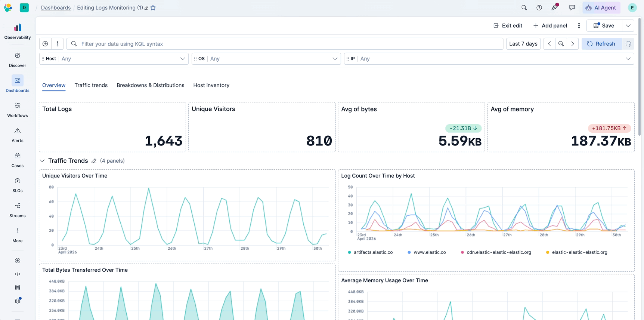Click the Total Bytes Transferred Over Time title
Viewport: 644px width, 320px height.
click(85, 270)
